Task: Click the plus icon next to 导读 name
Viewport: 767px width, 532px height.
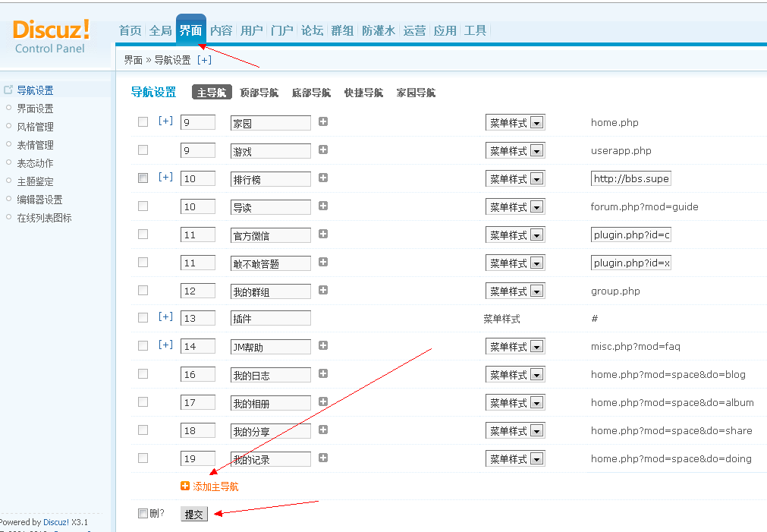Action: tap(323, 206)
